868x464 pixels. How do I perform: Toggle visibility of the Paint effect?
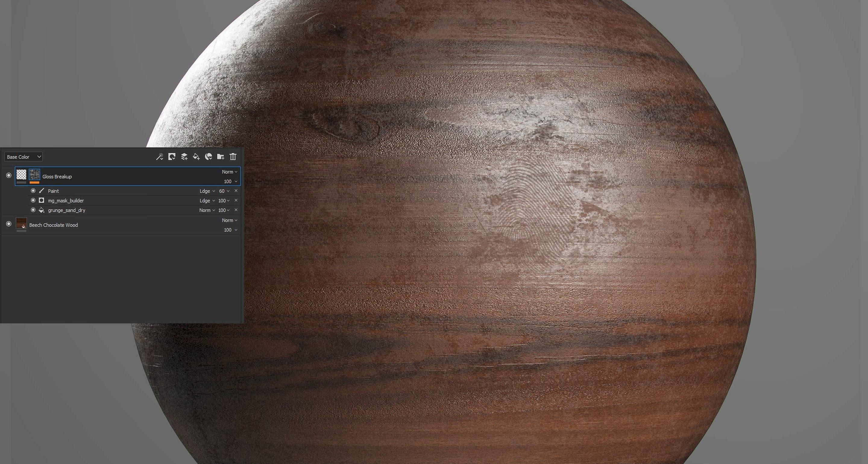click(x=33, y=191)
